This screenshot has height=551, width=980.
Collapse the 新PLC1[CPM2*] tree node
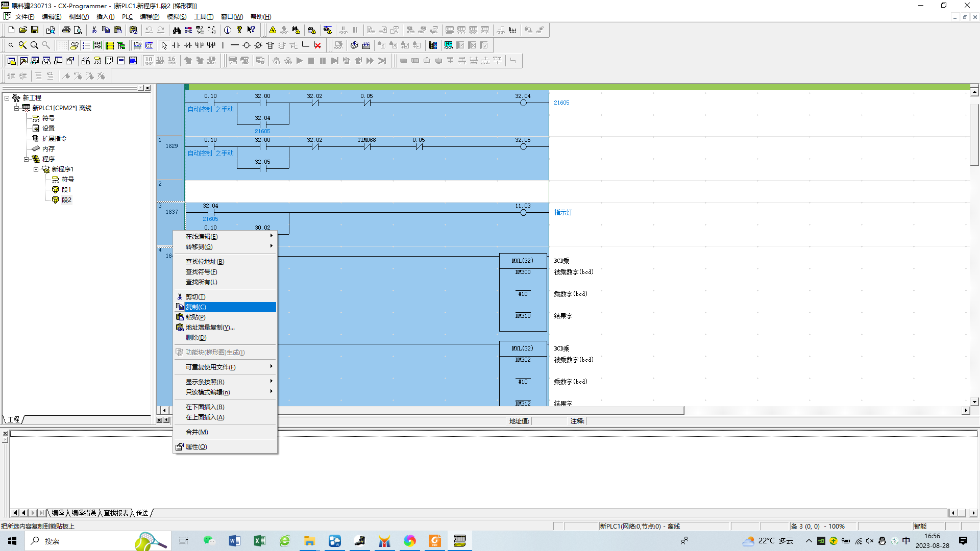(16, 108)
